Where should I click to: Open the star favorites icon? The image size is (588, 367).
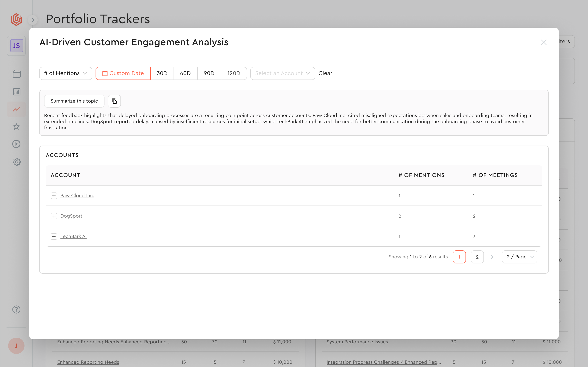[17, 126]
